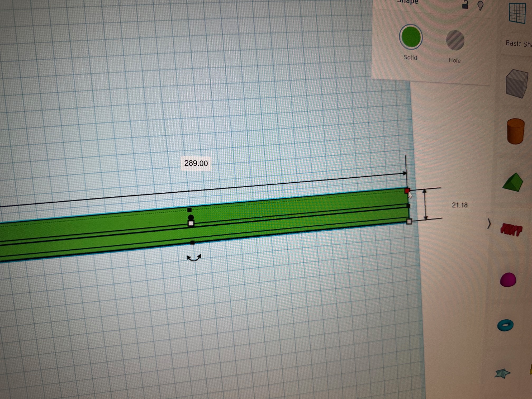Click the workplane grid icon

point(517,13)
